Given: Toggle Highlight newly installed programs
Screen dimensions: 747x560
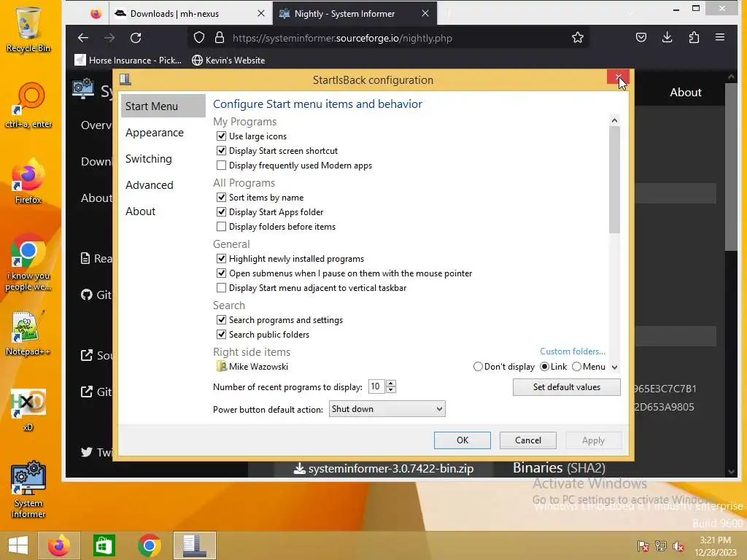Looking at the screenshot, I should pyautogui.click(x=221, y=259).
